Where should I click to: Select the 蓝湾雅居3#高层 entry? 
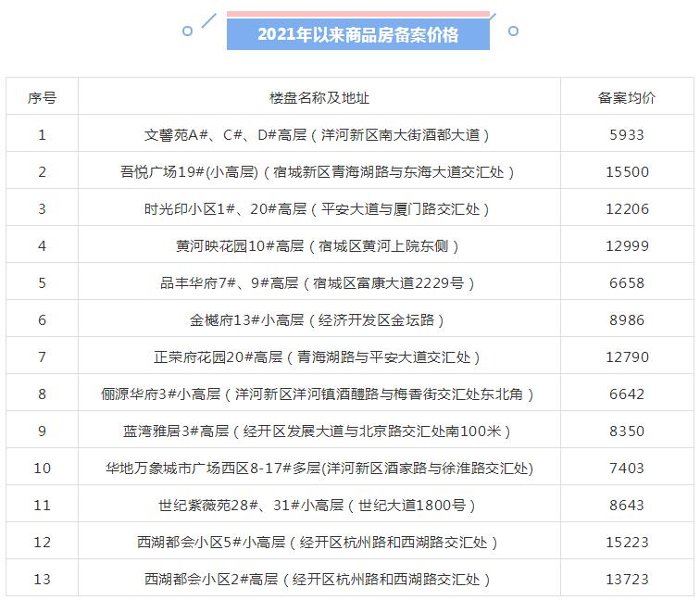[x=317, y=431]
